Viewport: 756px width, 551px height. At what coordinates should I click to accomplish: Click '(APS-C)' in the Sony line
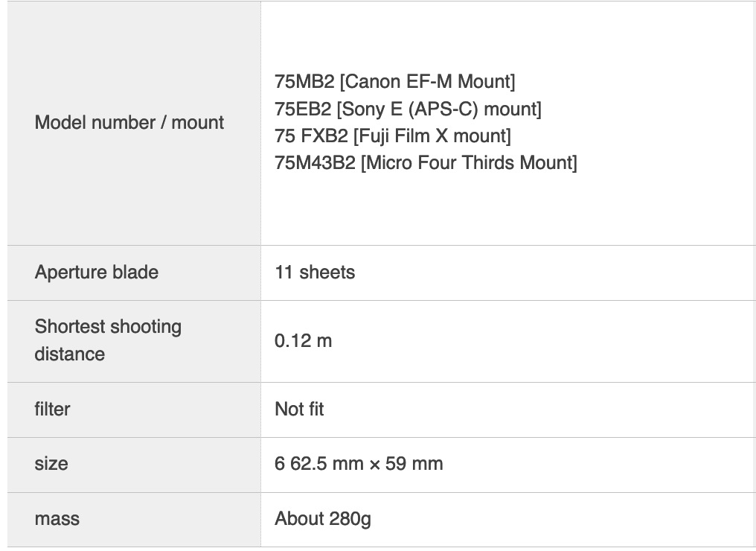click(x=443, y=109)
